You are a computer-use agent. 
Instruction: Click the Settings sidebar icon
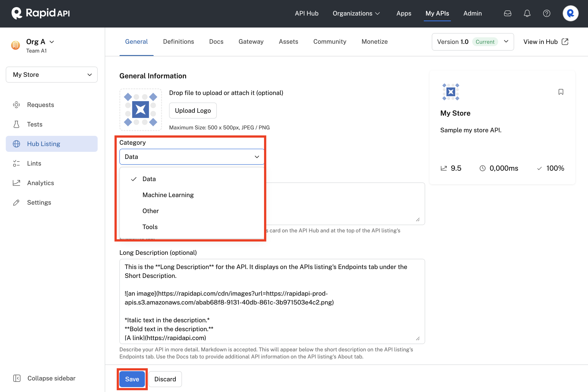click(x=16, y=202)
